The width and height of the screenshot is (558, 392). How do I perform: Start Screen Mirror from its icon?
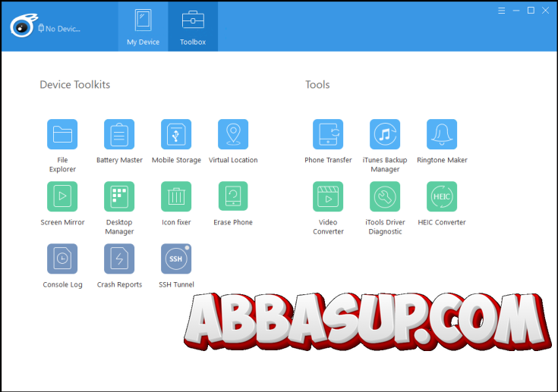pyautogui.click(x=62, y=196)
